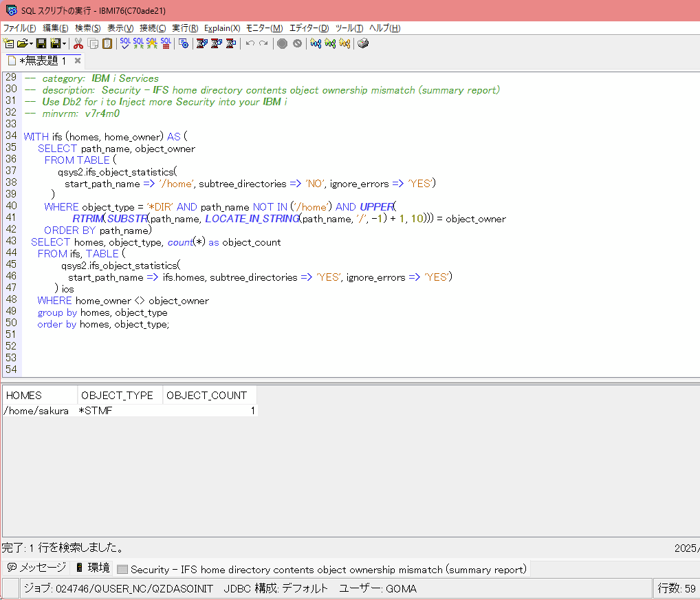Switch to the メッセージ tab
This screenshot has width=700, height=600.
37,568
